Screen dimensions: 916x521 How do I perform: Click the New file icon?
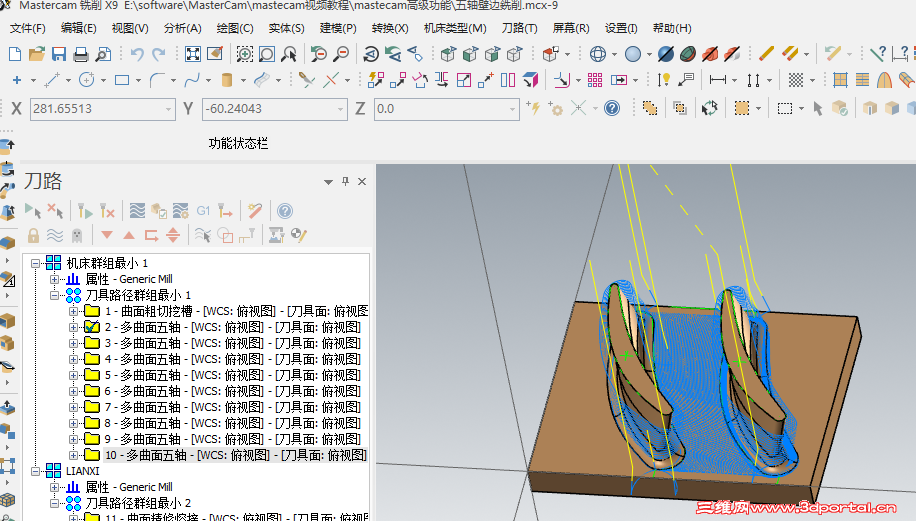[x=15, y=54]
